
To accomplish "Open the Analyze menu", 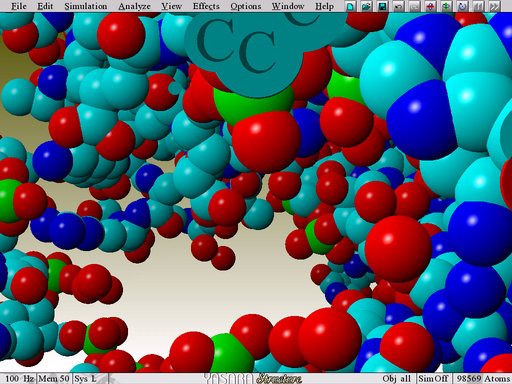I will click(134, 6).
